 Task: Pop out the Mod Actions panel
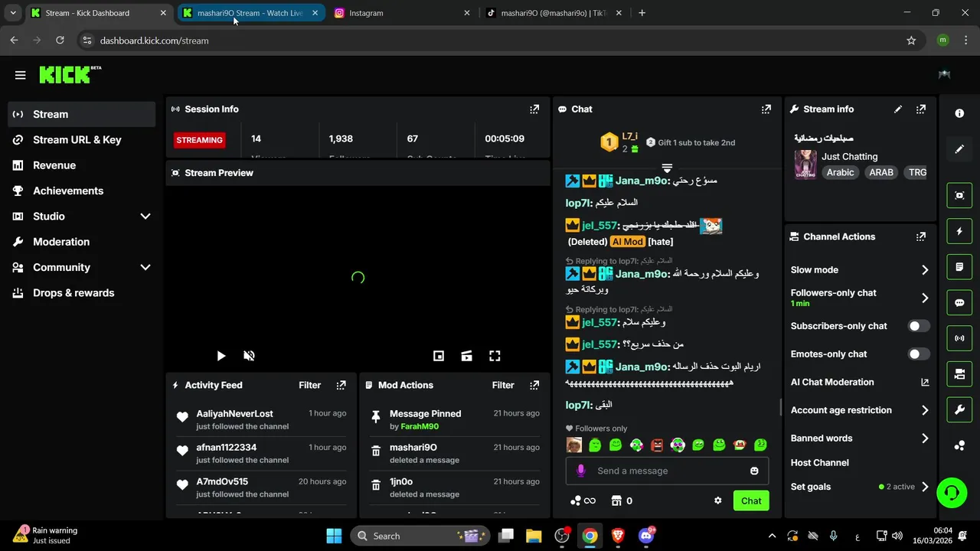[x=534, y=385]
